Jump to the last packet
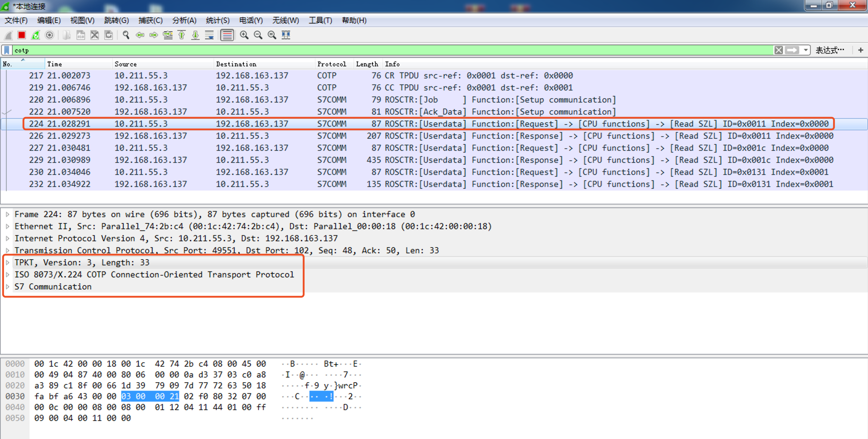 (195, 35)
